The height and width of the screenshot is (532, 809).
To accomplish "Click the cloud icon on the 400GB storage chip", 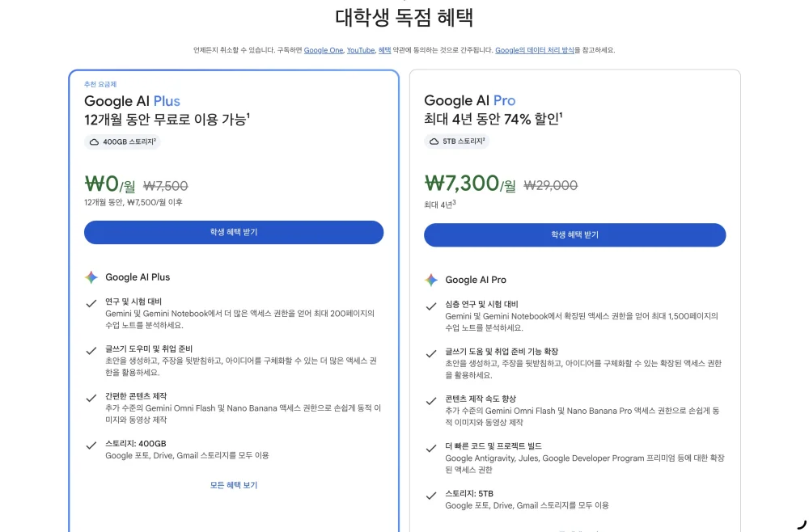I will pos(94,141).
